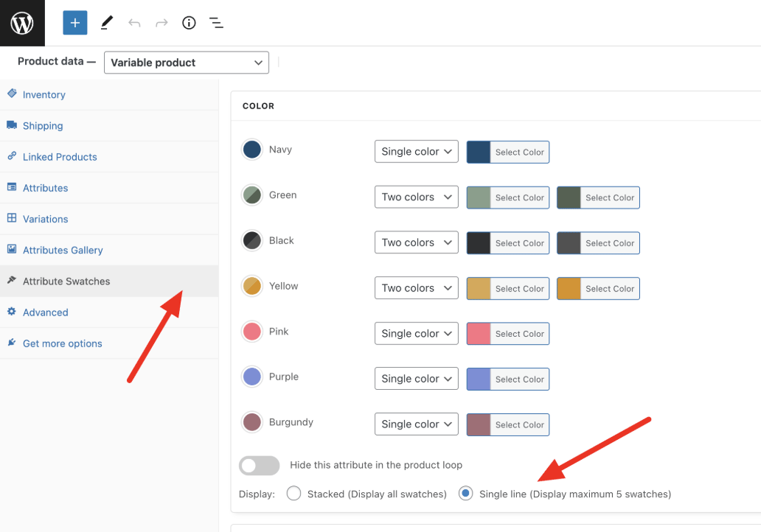Click Yellow's second orange color swatch
Image resolution: width=761 pixels, height=532 pixels.
point(569,289)
